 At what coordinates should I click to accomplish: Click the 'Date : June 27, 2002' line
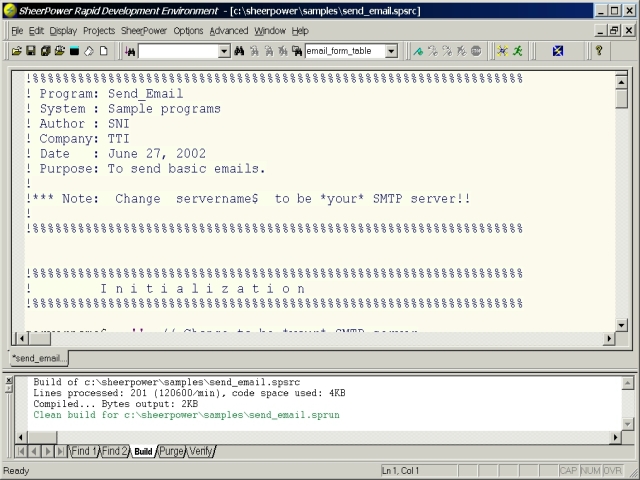[116, 154]
